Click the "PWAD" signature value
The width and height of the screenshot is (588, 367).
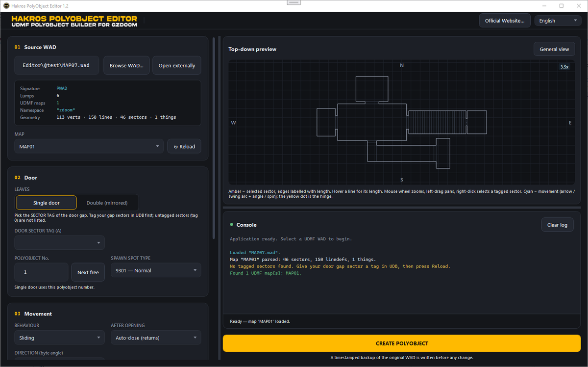pyautogui.click(x=63, y=89)
